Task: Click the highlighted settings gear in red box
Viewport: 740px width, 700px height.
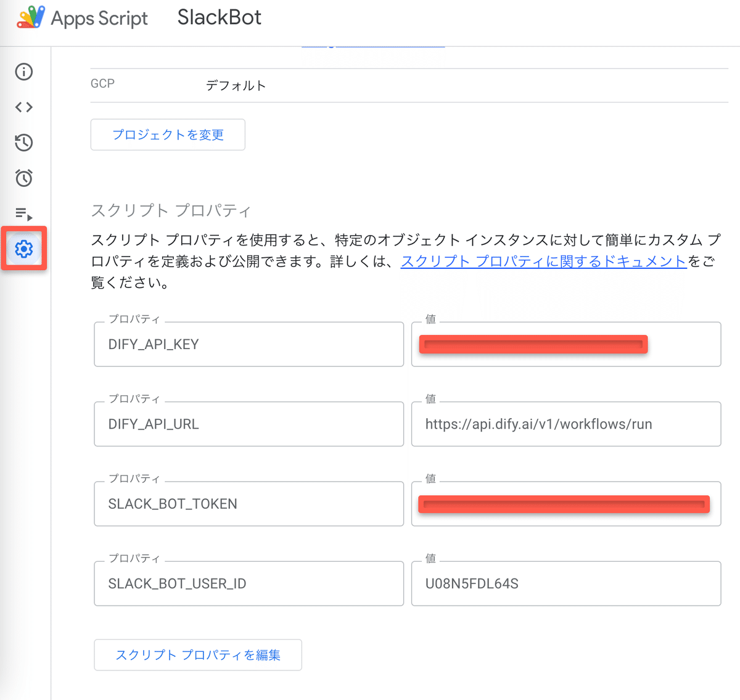Action: (x=23, y=249)
